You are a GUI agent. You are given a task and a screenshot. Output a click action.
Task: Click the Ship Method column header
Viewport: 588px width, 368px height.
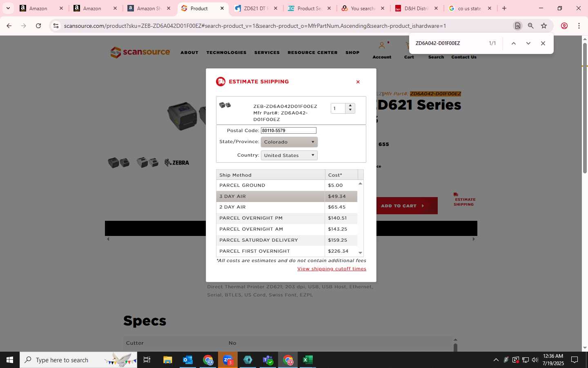coord(270,175)
